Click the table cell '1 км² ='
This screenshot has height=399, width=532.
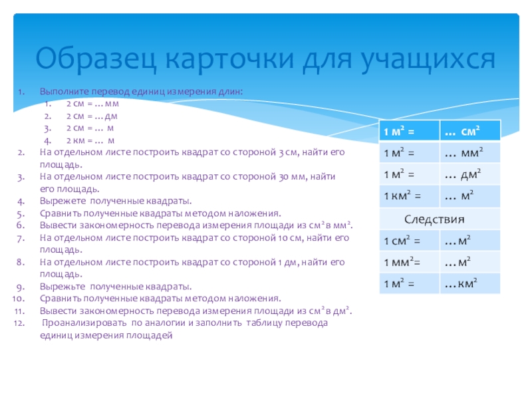(x=409, y=196)
